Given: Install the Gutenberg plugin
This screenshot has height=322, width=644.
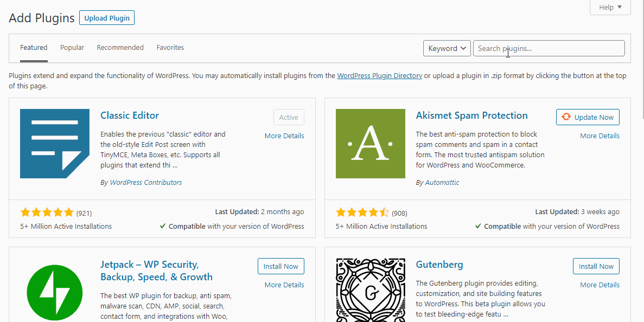Looking at the screenshot, I should [x=596, y=266].
